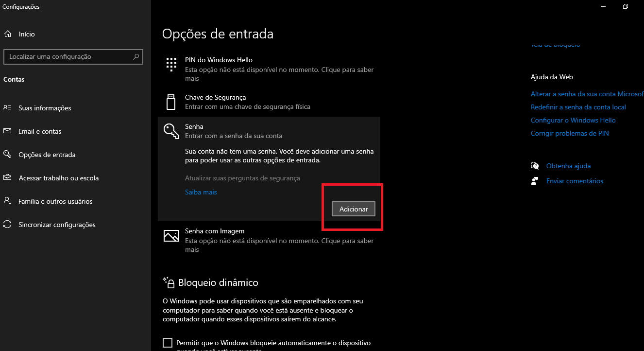
Task: Enable automatic device lock checkbox
Action: point(168,343)
